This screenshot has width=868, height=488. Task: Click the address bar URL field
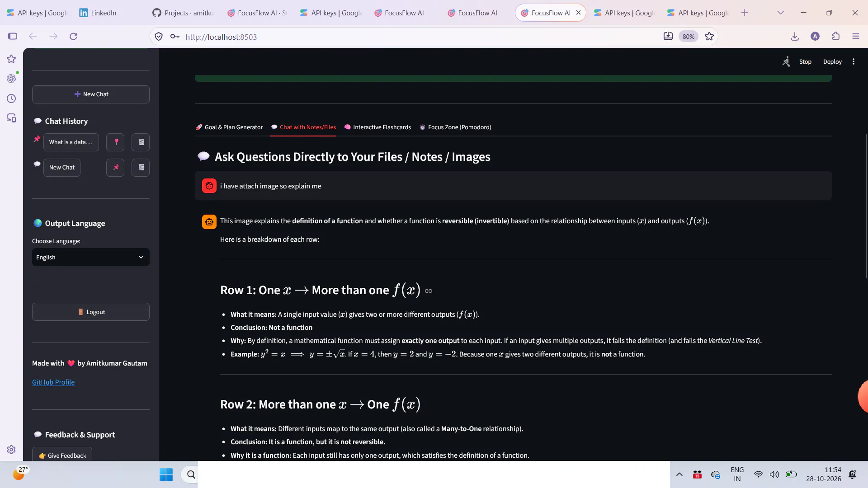click(420, 37)
